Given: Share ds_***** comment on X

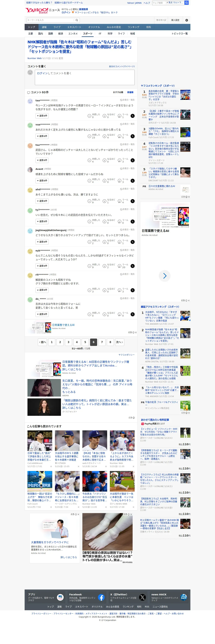Looking at the screenshot, I should 133,314.
